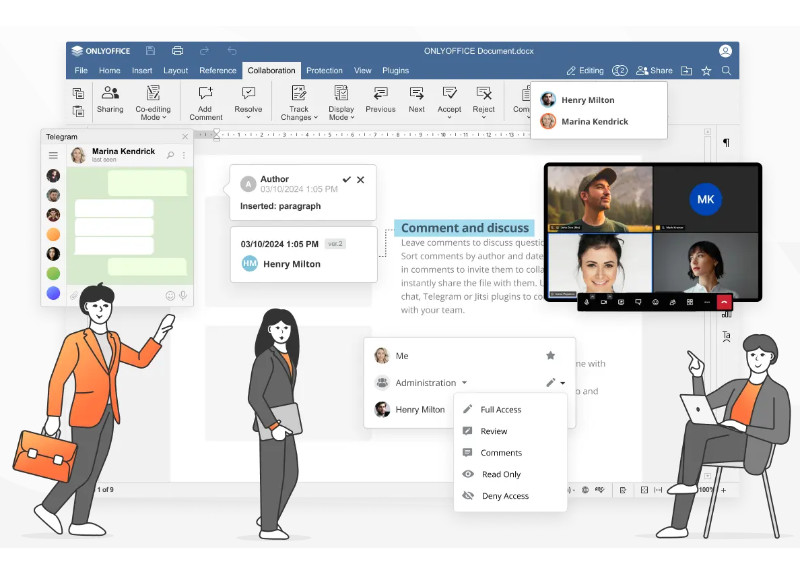Open emoji picker in Telegram
Viewport: 800px width, 574px height.
[x=170, y=295]
